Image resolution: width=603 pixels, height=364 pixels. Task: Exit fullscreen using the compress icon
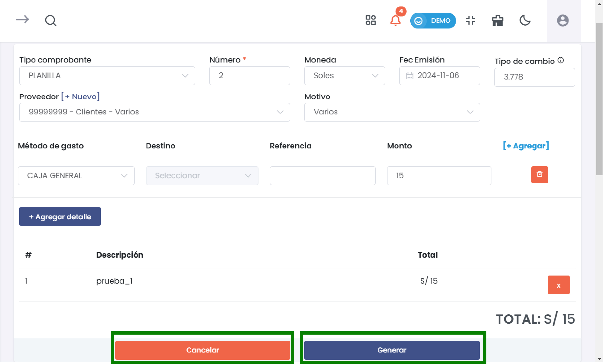click(x=470, y=20)
